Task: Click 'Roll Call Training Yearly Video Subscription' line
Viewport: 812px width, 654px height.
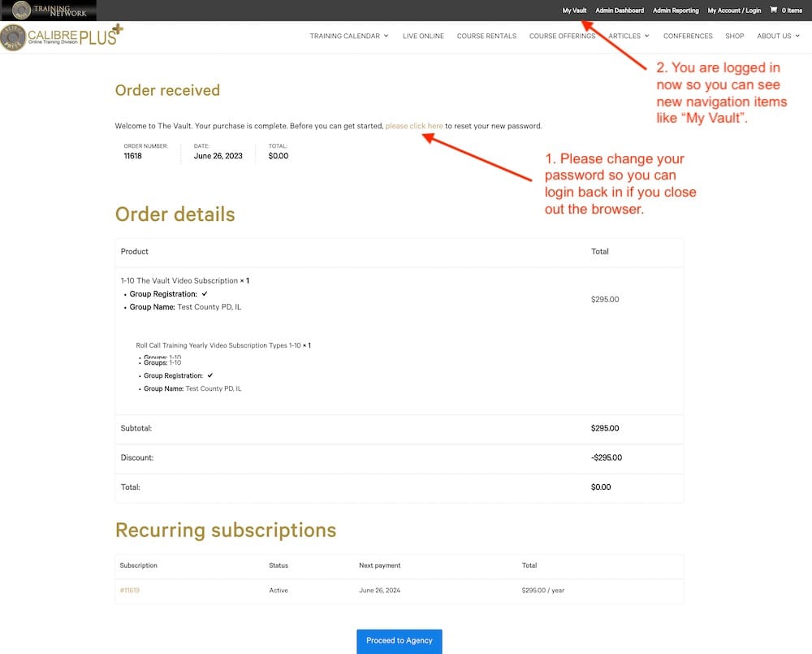Action: (x=218, y=345)
